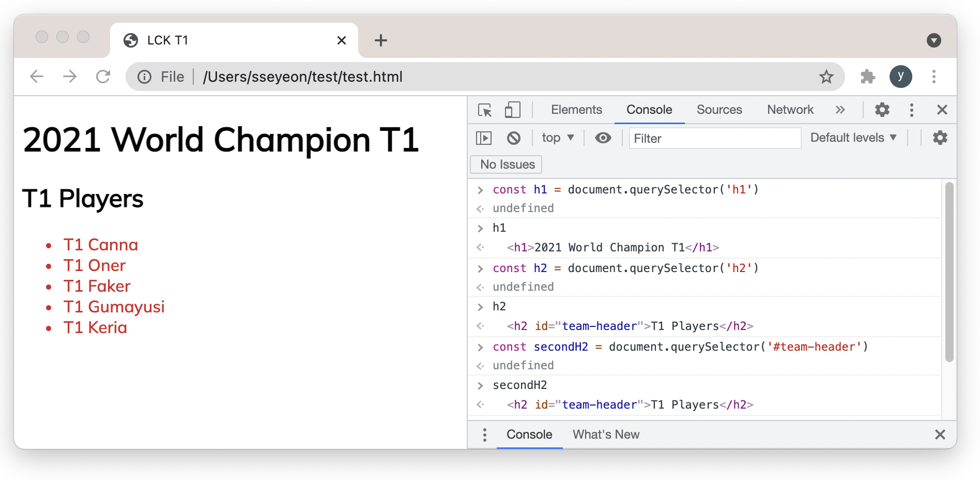The height and width of the screenshot is (480, 980).
Task: Open the What's New drawer tab
Action: (606, 434)
